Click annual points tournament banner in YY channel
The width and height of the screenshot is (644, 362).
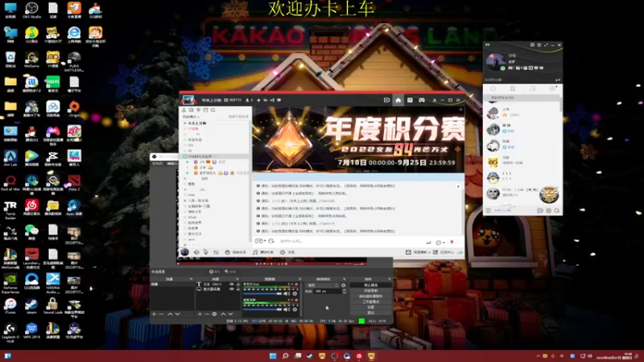358,139
